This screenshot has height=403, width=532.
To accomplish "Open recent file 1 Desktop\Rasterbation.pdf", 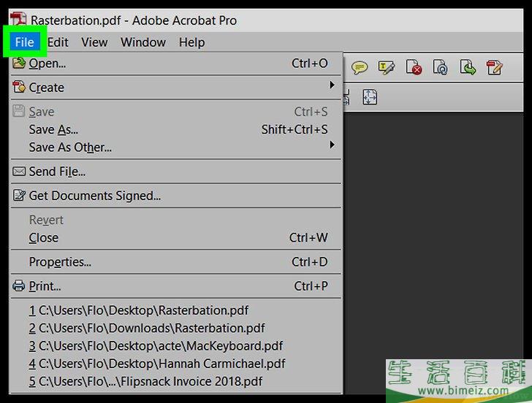I will [175, 310].
